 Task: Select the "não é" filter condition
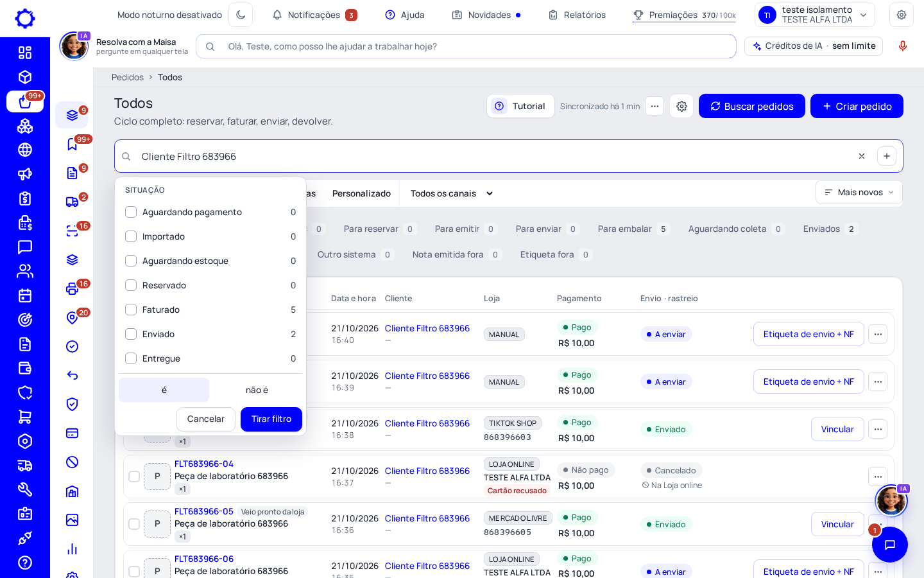click(257, 390)
